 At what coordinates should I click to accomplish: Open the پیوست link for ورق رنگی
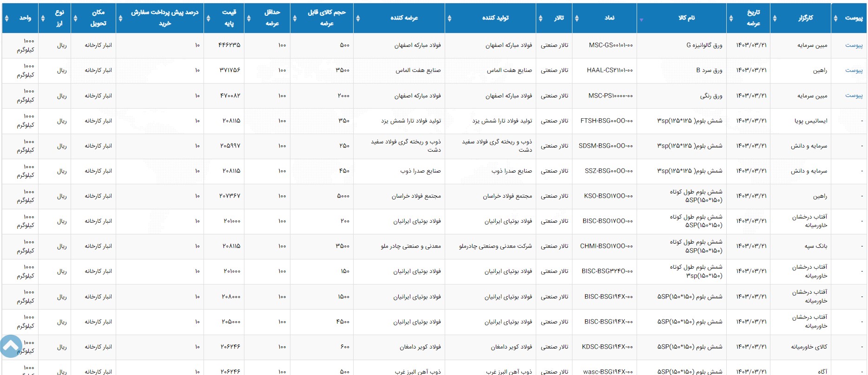tap(854, 96)
